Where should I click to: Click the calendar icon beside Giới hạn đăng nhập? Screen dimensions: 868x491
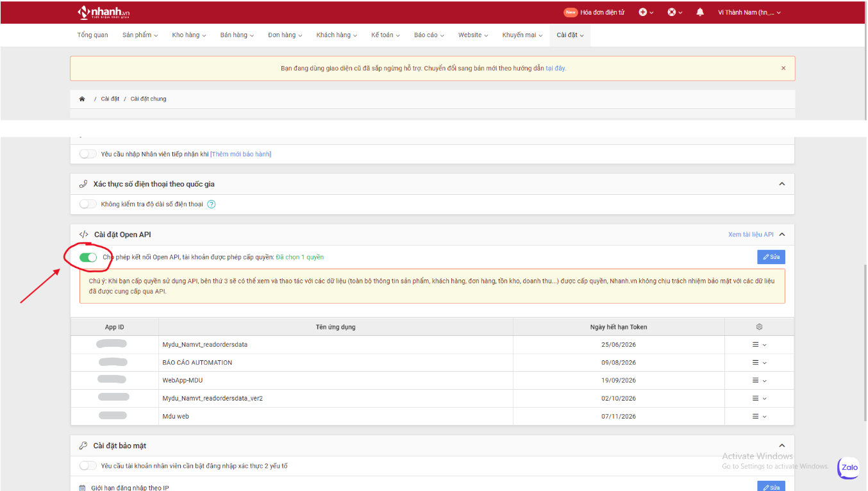coord(82,488)
